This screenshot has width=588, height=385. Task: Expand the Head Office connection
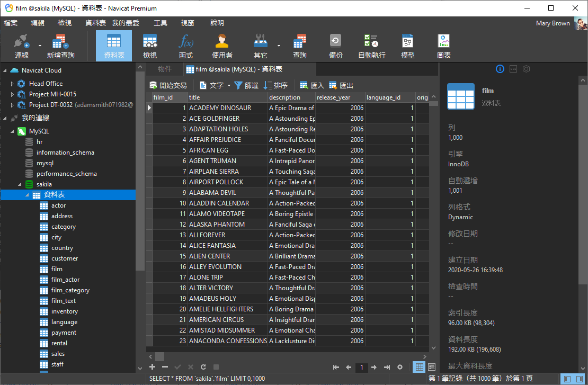coord(12,83)
